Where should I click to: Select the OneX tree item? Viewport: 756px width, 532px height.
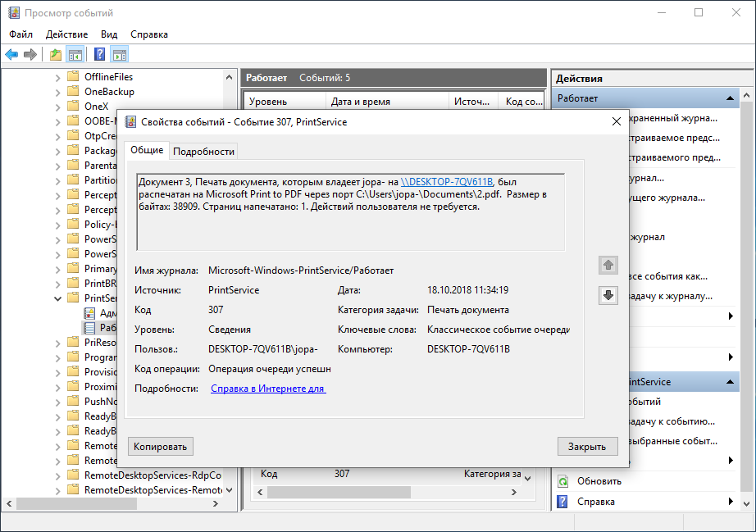(x=97, y=106)
